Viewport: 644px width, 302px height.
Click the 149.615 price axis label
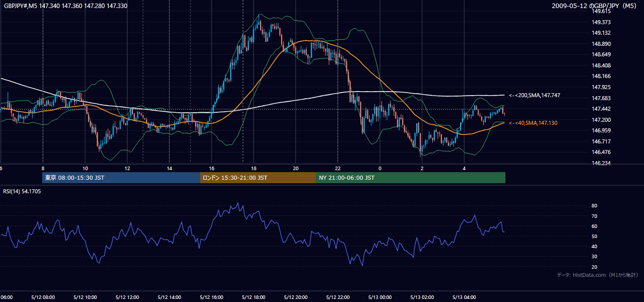[602, 11]
